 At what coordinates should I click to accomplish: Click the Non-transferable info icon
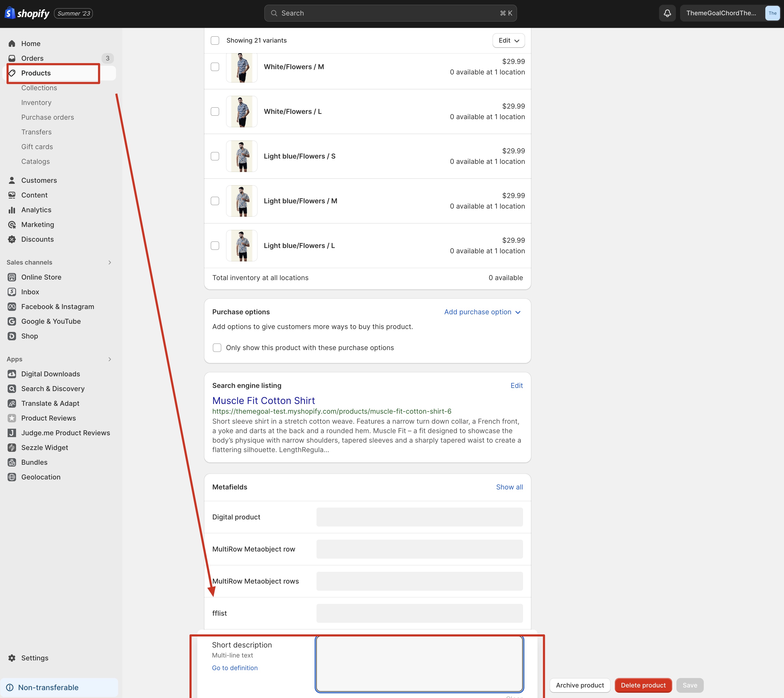pyautogui.click(x=10, y=687)
